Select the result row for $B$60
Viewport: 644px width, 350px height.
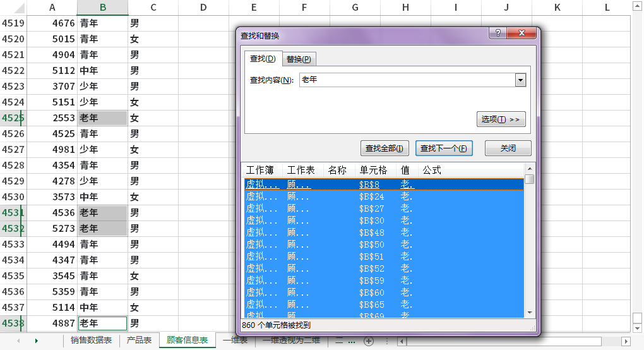click(x=384, y=293)
